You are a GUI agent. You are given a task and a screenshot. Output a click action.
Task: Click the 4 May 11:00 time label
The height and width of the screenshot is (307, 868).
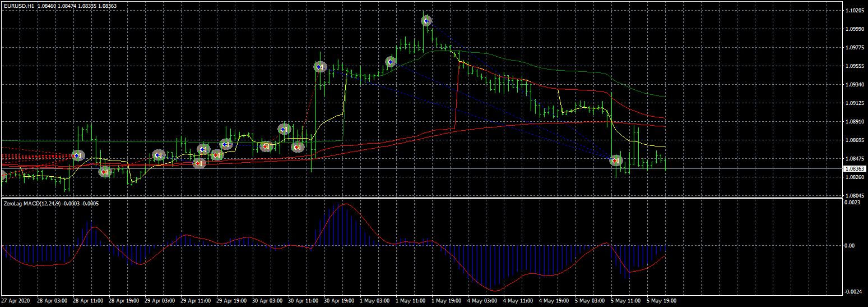[518, 301]
